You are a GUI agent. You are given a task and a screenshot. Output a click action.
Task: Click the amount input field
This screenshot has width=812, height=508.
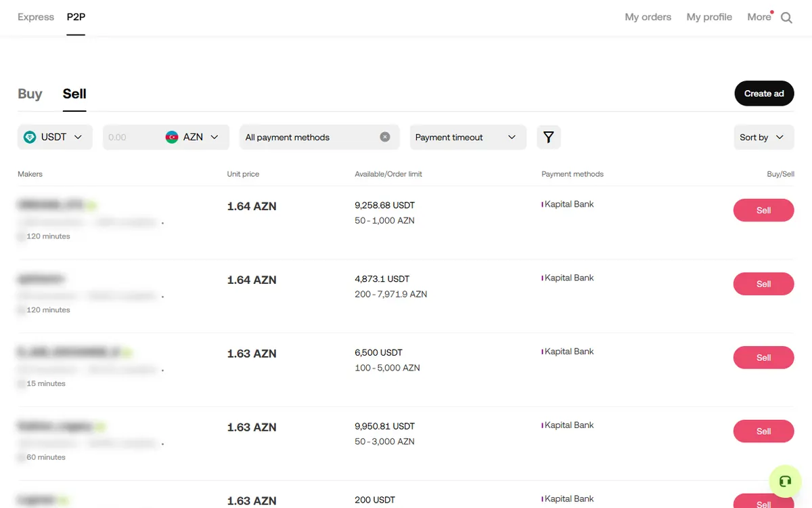click(133, 137)
